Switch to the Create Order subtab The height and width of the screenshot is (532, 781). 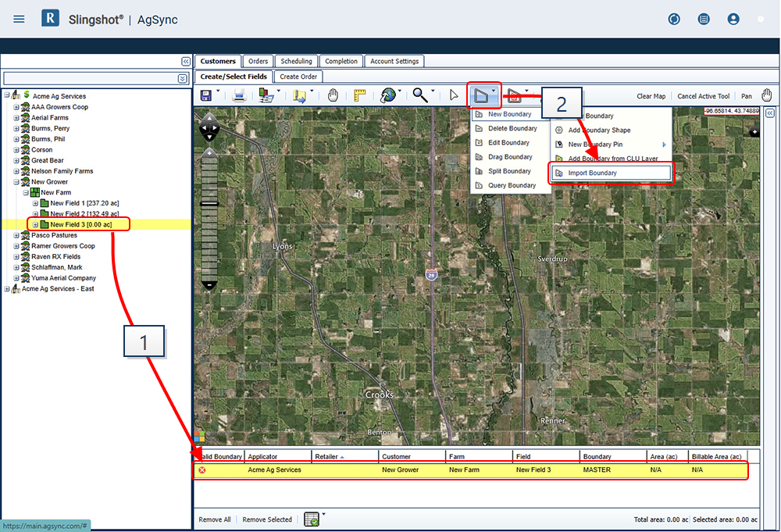298,77
